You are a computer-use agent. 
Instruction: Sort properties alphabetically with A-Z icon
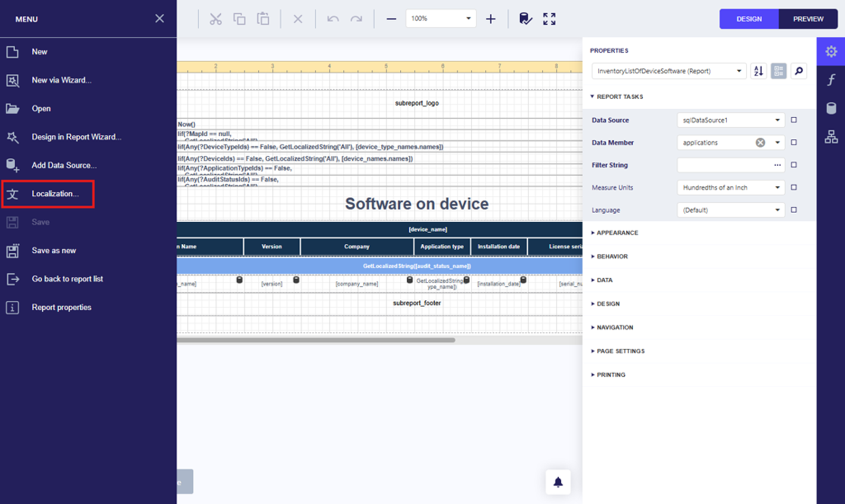[x=758, y=71]
